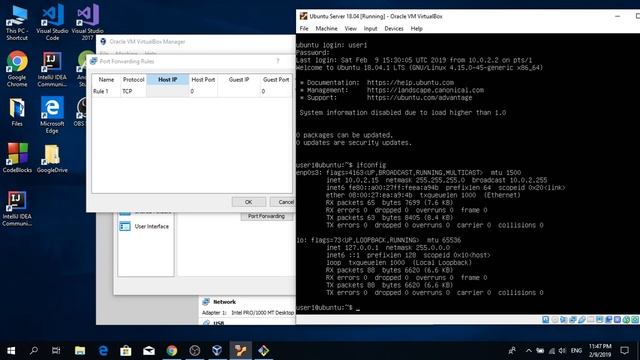Open Input menu in VM window
640x360 pixels.
pos(371,29)
